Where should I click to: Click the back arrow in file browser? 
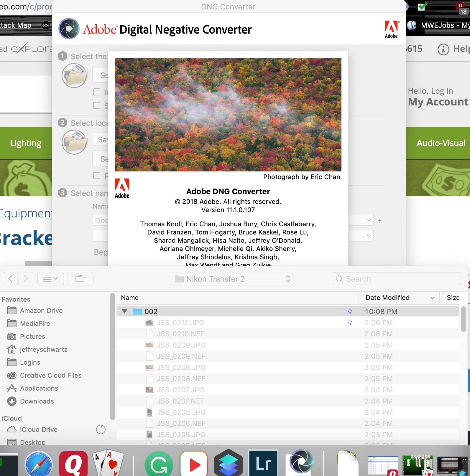tap(11, 279)
